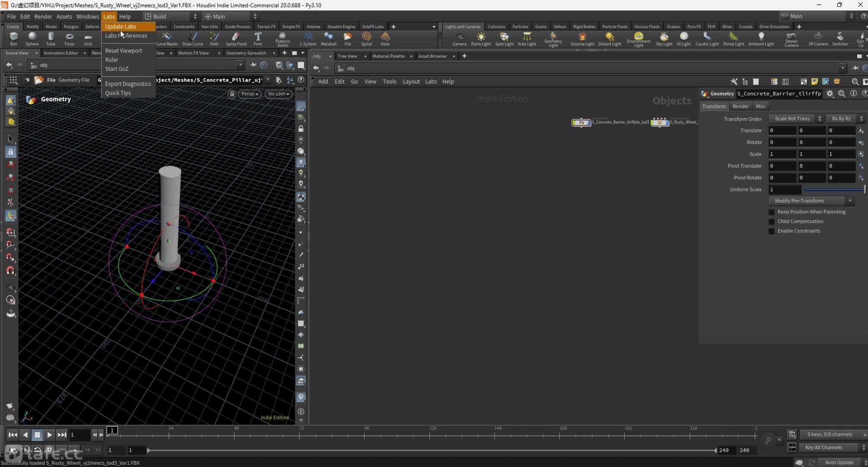
Task: Add a Torus primitive
Action: coord(69,38)
